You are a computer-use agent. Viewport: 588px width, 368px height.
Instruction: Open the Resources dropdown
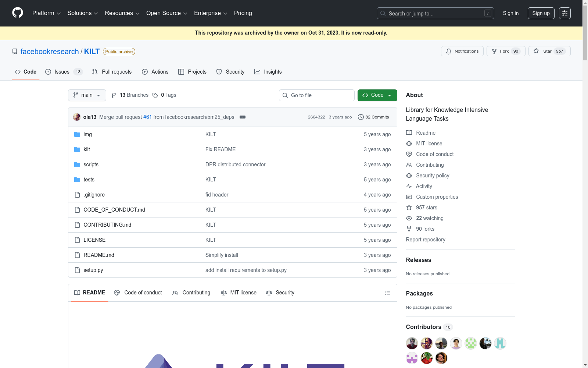pos(122,13)
